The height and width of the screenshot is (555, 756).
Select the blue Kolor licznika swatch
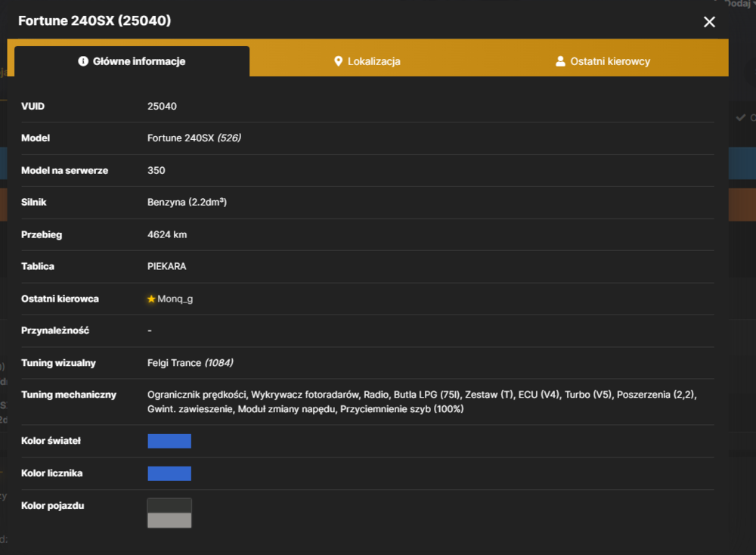[169, 473]
